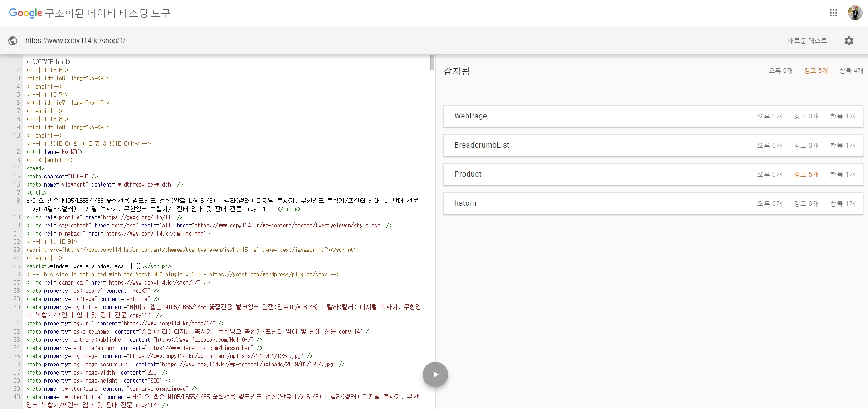The image size is (868, 409).
Task: Expand the hatom result row
Action: 653,203
